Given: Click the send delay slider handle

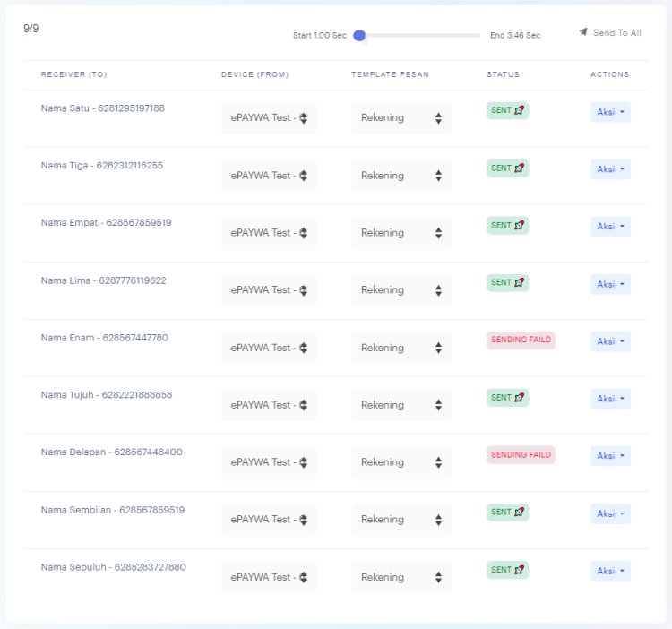Looking at the screenshot, I should pos(359,36).
